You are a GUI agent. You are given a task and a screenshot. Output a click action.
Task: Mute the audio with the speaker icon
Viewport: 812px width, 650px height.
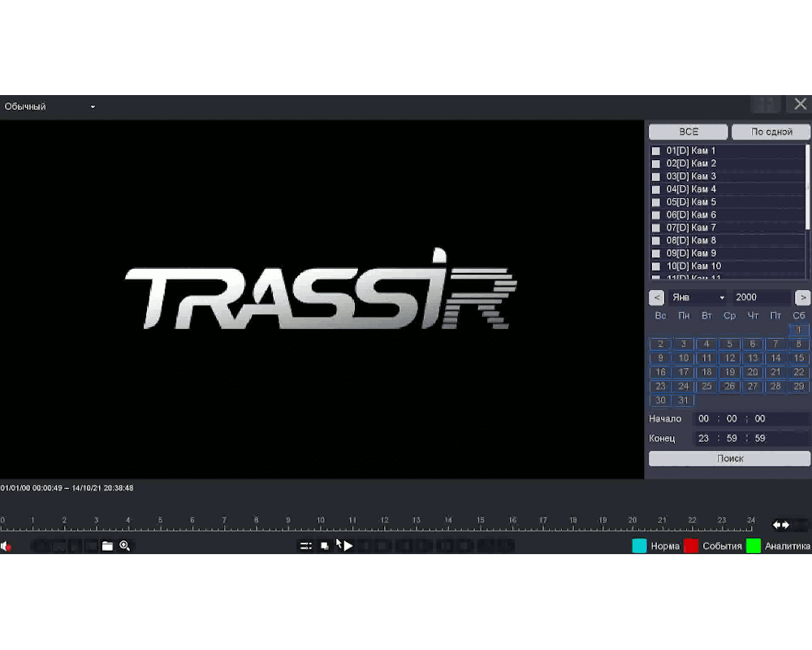point(6,546)
